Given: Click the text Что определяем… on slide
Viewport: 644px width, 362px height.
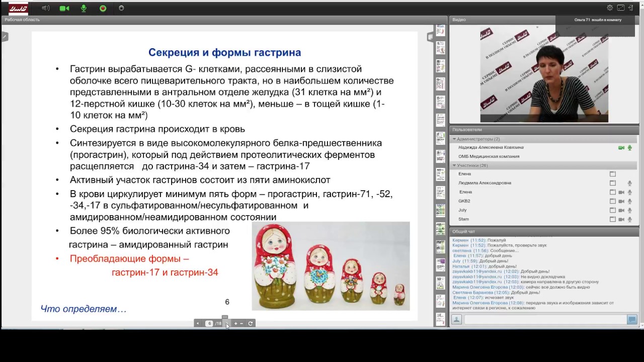Looking at the screenshot, I should 84,309.
